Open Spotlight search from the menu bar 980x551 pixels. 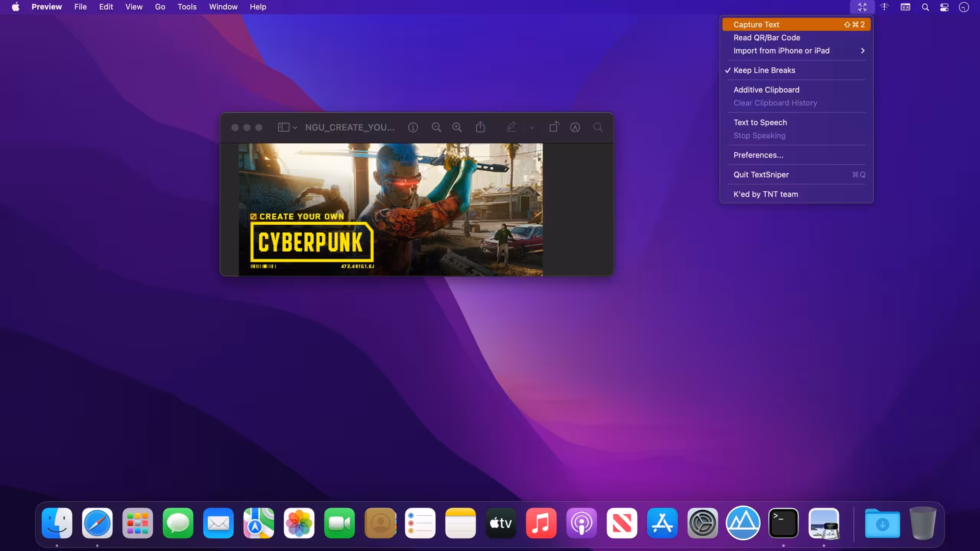tap(925, 7)
